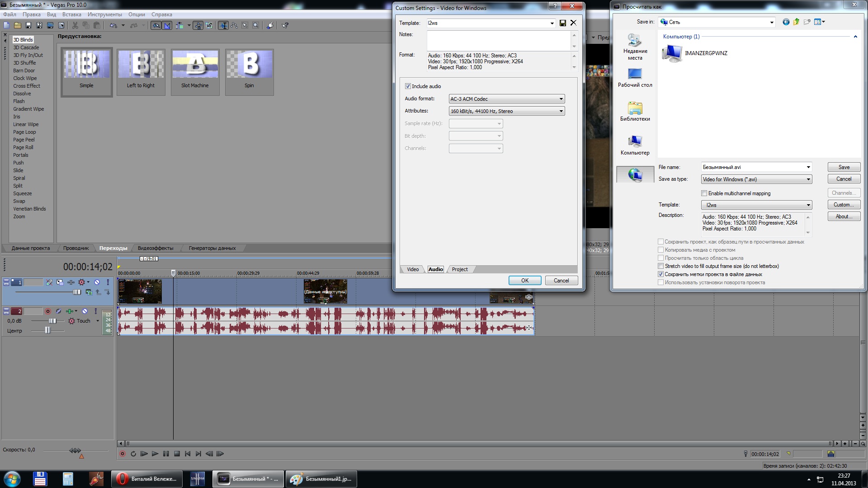Solo audio track 2

95,311
